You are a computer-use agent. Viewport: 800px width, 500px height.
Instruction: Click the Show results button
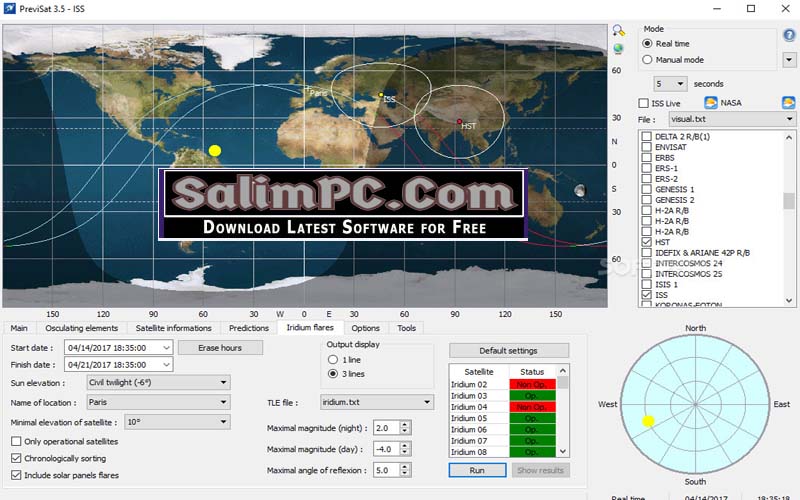pyautogui.click(x=540, y=470)
